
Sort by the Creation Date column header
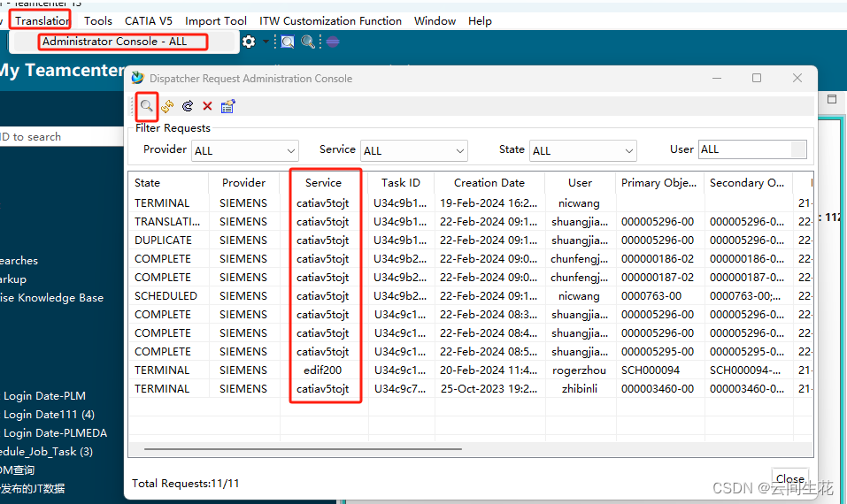(x=489, y=182)
